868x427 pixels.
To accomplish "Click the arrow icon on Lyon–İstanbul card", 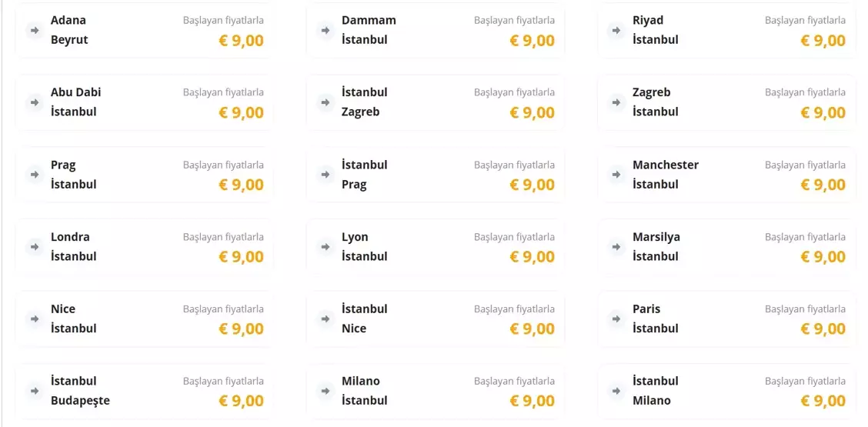I will click(325, 246).
